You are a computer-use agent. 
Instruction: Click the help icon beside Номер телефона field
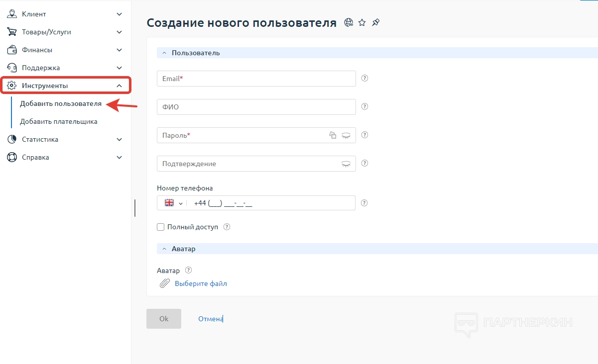click(x=364, y=203)
